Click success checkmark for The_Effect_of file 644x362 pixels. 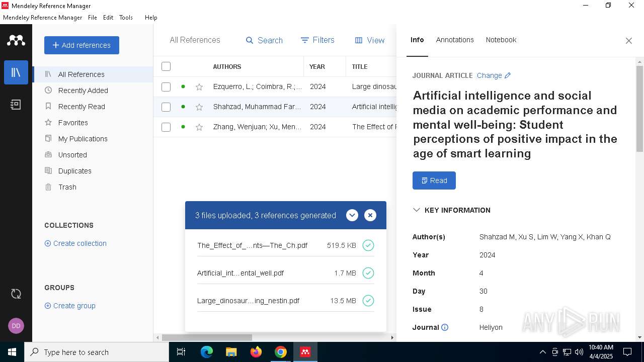368,245
